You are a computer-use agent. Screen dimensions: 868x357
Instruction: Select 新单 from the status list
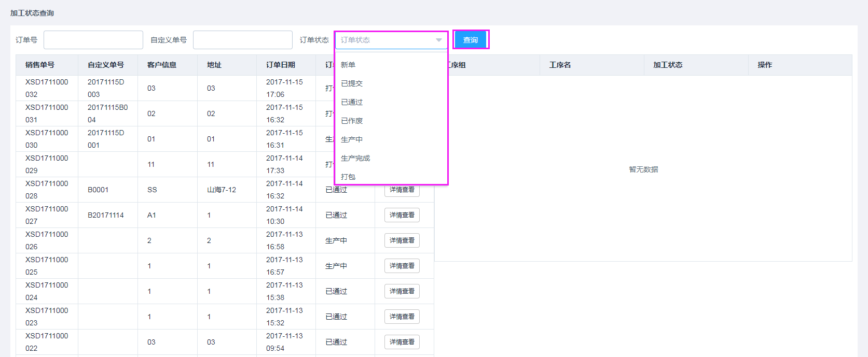[x=348, y=65]
